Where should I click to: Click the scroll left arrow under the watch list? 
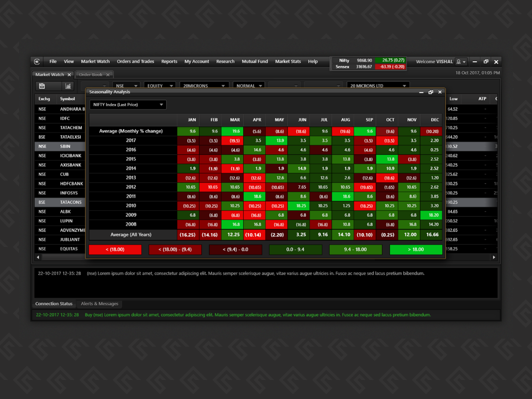[38, 257]
